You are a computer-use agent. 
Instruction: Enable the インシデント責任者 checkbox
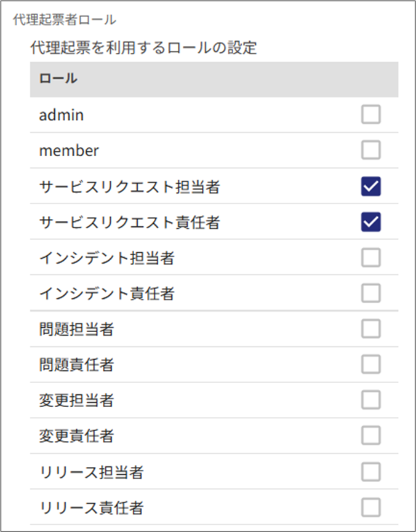pyautogui.click(x=370, y=293)
